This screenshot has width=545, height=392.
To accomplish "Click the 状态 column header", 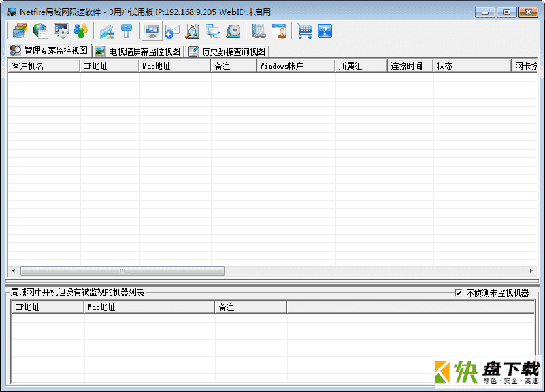I will (x=472, y=66).
